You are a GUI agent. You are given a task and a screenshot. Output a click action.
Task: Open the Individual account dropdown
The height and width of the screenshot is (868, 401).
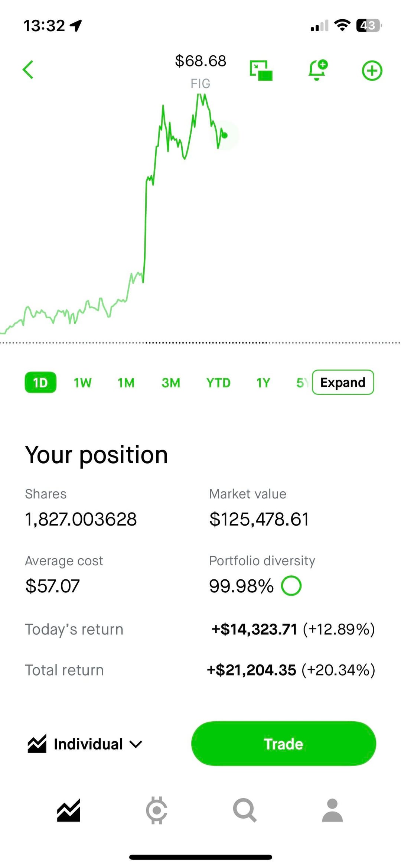point(85,744)
